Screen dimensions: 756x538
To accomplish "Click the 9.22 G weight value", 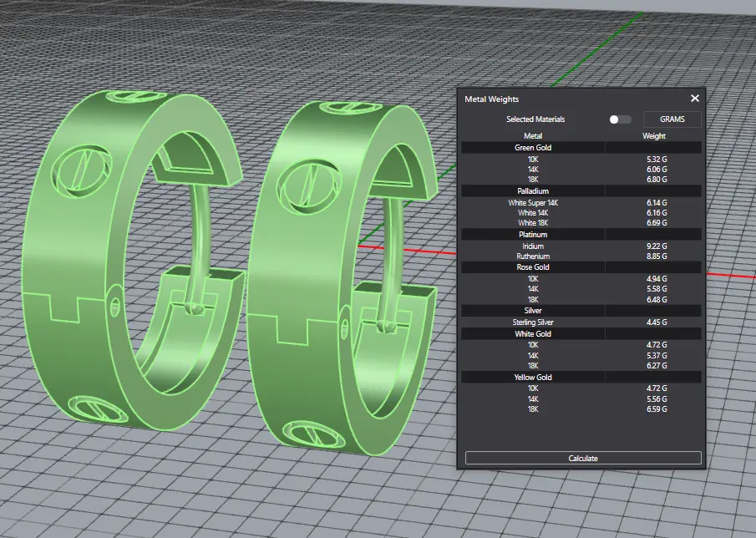I will click(x=656, y=246).
